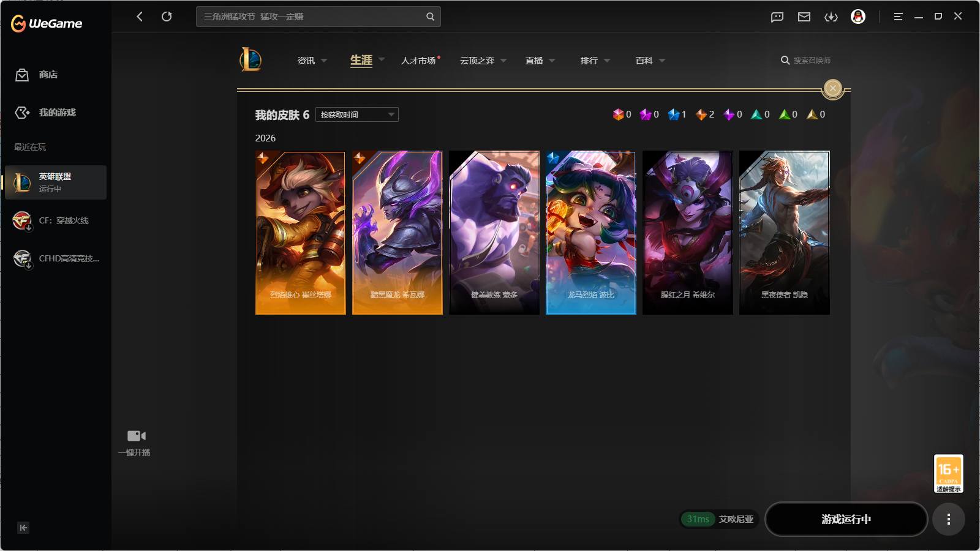Open the WeGame hamburger menu
This screenshot has height=551, width=980.
[898, 17]
